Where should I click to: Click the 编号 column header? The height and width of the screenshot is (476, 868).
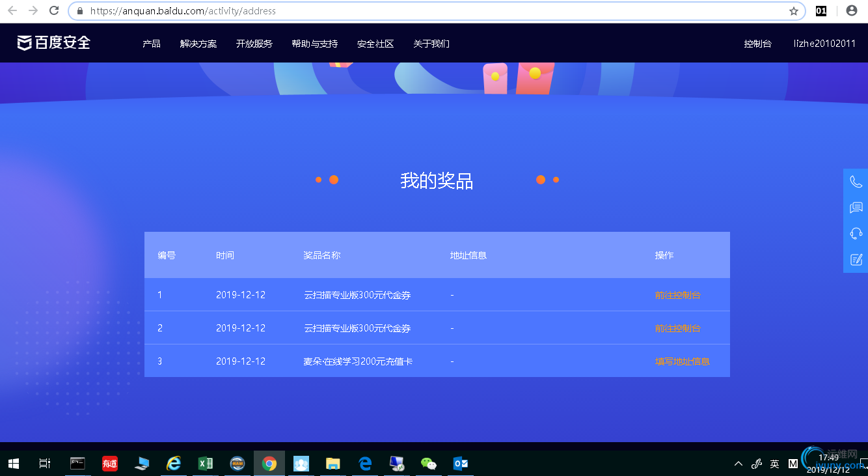click(x=167, y=255)
